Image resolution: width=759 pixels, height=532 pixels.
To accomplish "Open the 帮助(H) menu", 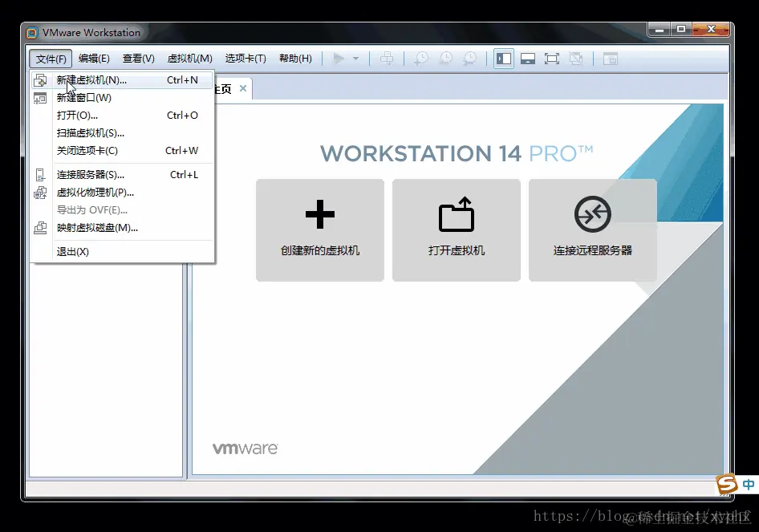I will coord(295,59).
